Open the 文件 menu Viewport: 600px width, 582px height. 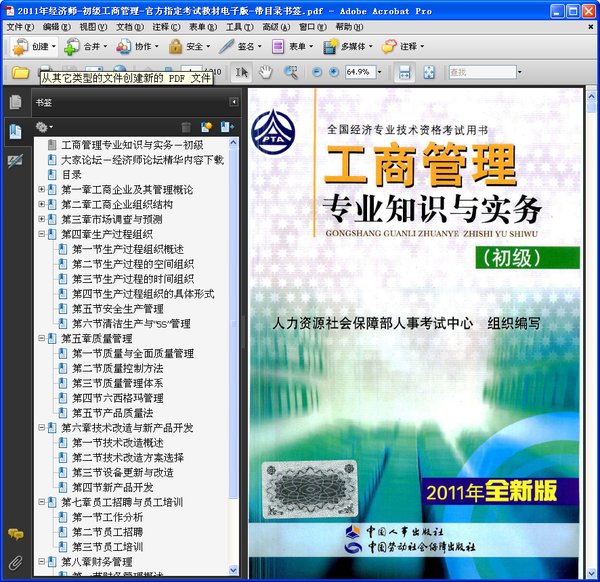[x=20, y=26]
